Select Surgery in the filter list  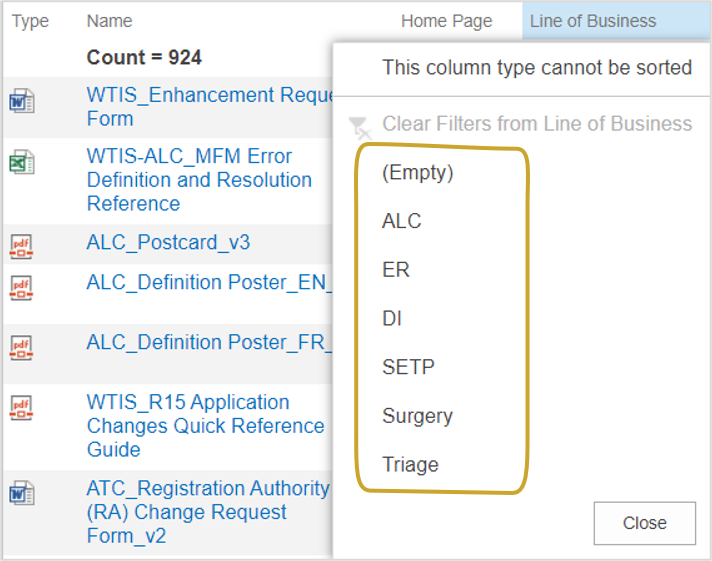pos(417,416)
